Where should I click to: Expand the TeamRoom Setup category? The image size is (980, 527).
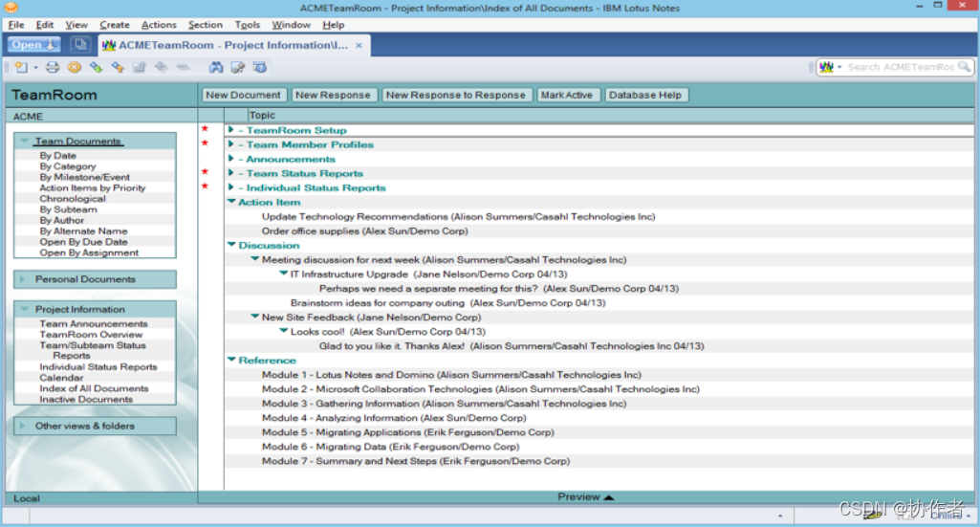(x=231, y=129)
